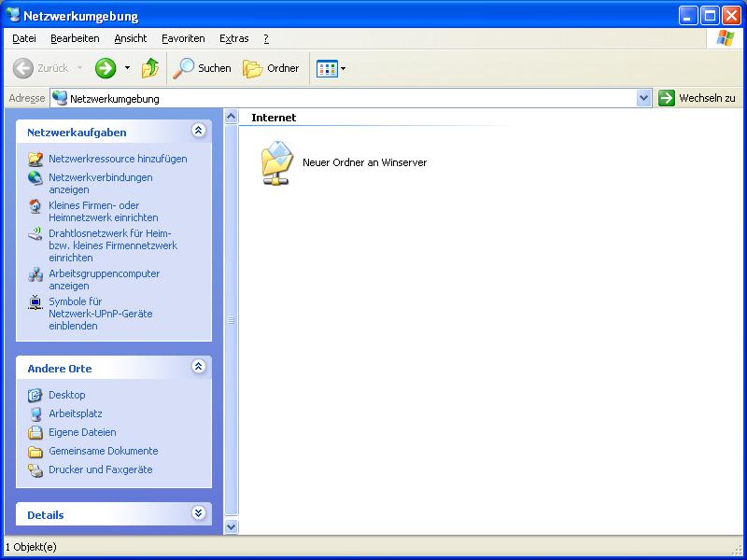Collapse the Netzwerkaufgaben panel
This screenshot has height=560, width=747.
[199, 130]
